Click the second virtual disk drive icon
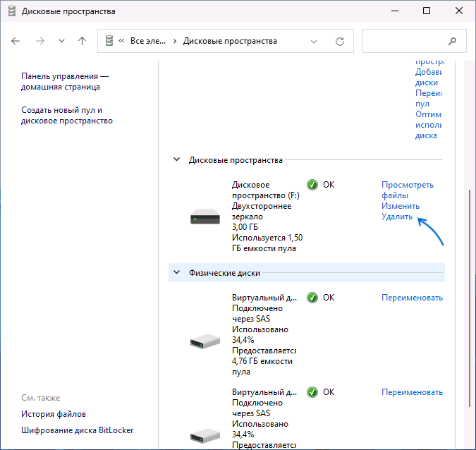This screenshot has width=476, height=450. click(x=205, y=436)
